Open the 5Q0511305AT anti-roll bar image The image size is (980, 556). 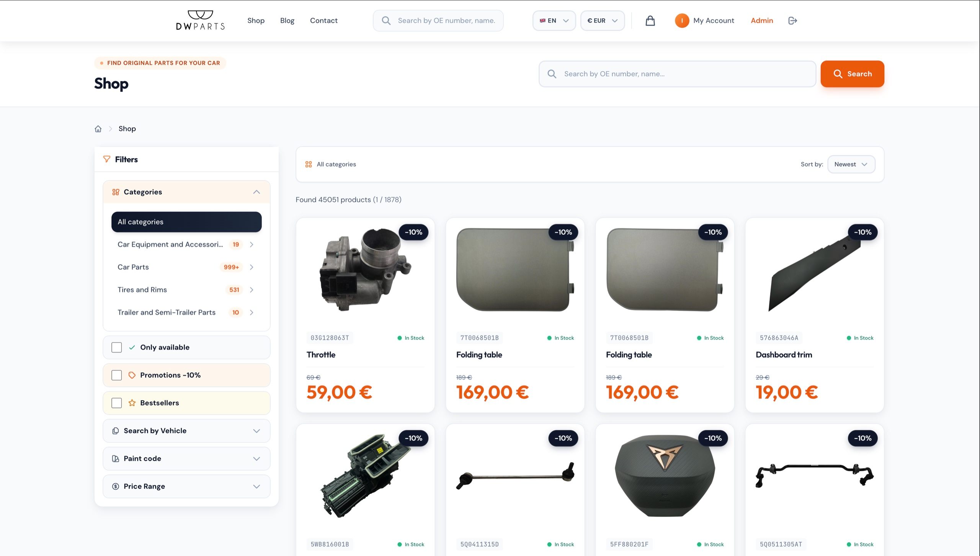click(814, 476)
